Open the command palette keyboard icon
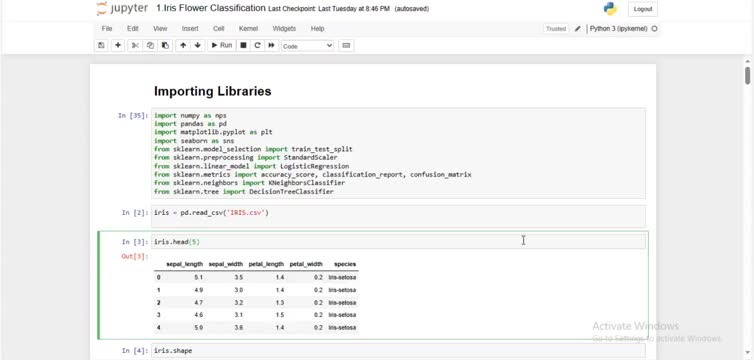754x360 pixels. pos(346,46)
